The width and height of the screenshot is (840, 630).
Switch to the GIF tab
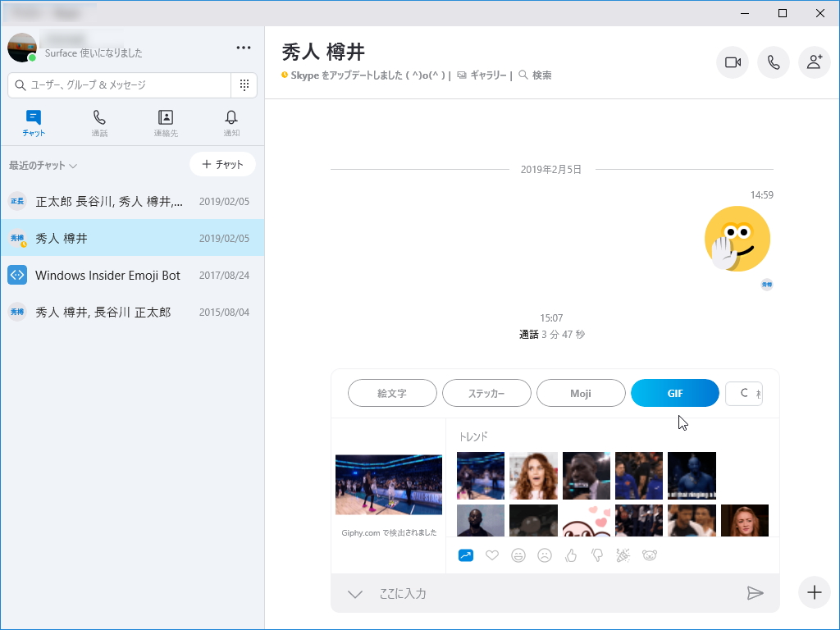click(x=674, y=393)
